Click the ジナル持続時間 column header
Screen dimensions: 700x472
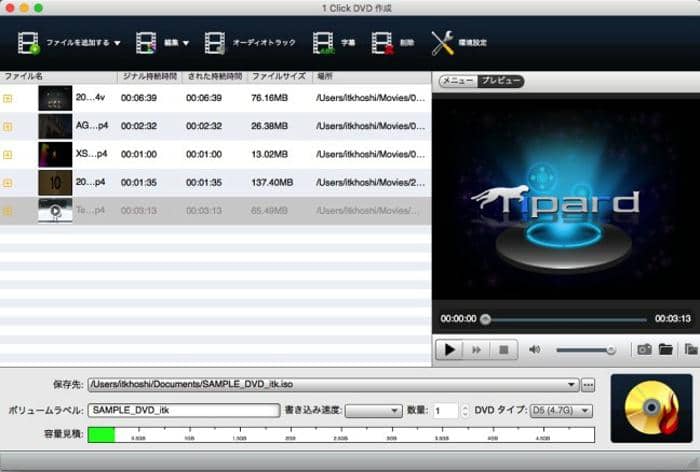coord(150,76)
